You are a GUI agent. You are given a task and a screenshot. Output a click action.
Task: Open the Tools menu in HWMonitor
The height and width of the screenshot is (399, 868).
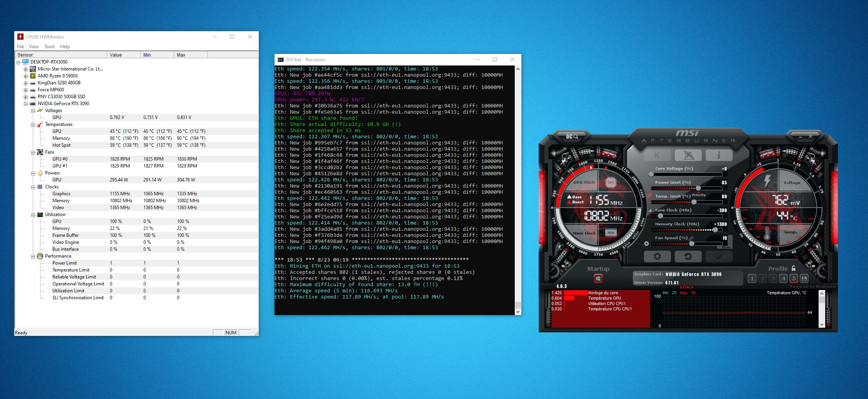49,47
